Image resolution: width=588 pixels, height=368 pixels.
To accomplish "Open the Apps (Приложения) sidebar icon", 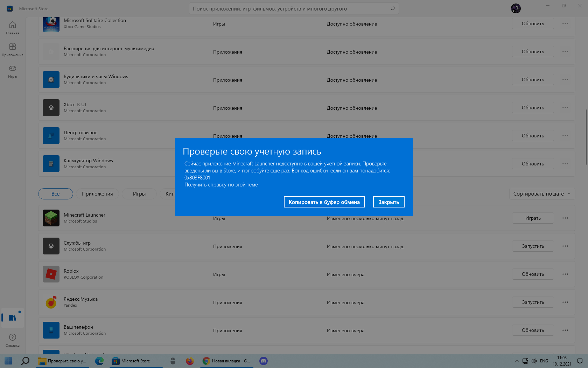I will 13,49.
